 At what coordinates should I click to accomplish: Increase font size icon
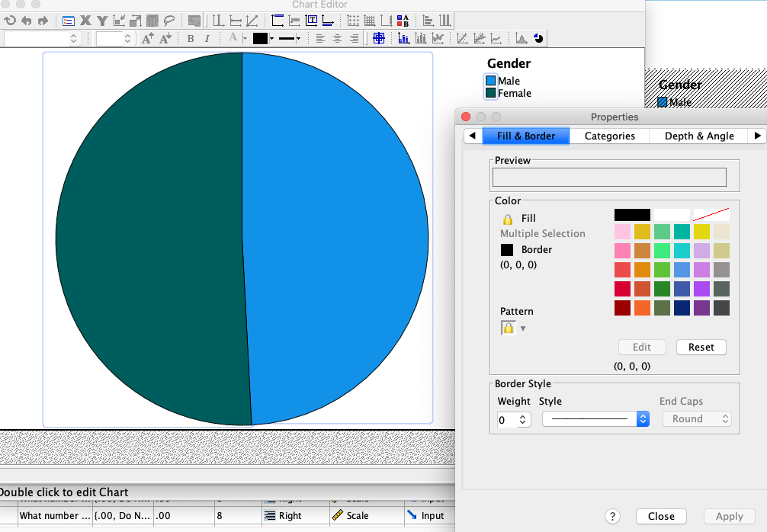point(148,38)
